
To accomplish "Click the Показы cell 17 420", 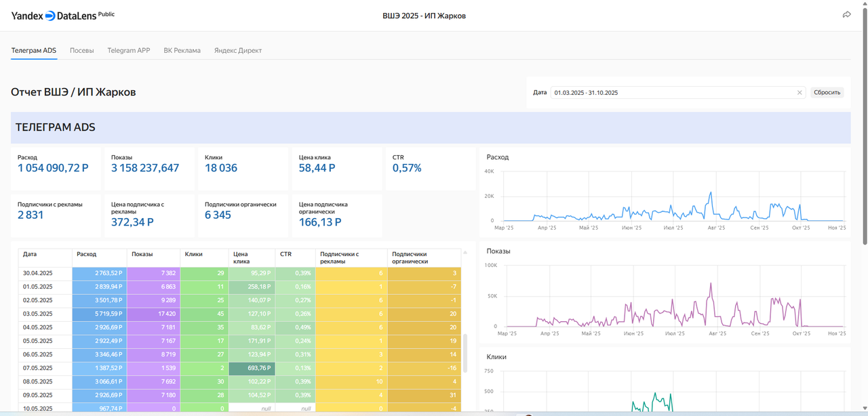I will (154, 314).
